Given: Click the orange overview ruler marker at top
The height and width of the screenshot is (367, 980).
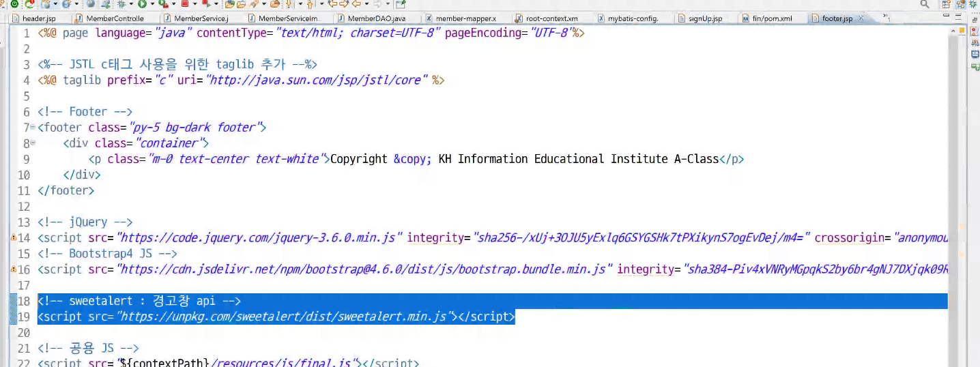Looking at the screenshot, I should [x=962, y=31].
